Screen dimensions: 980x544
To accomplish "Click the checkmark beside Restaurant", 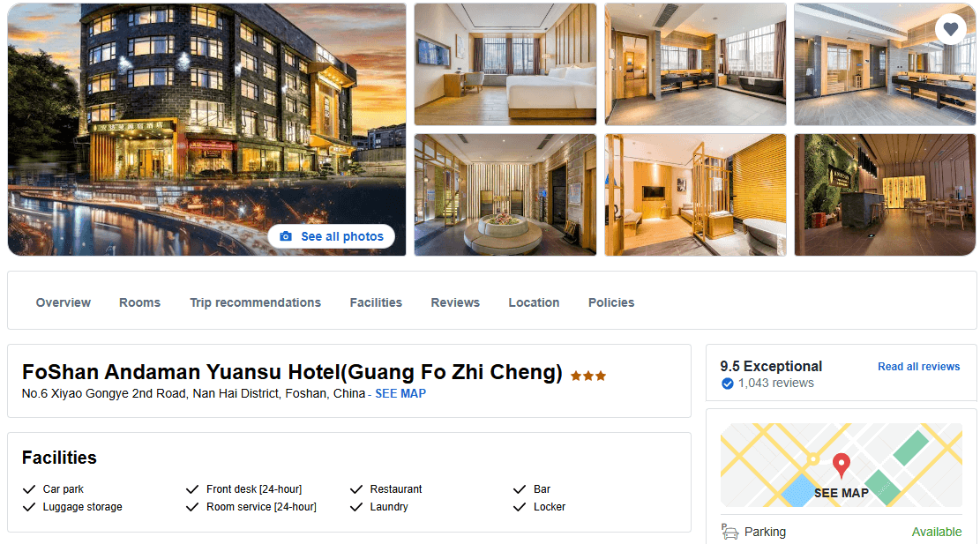I will (356, 489).
